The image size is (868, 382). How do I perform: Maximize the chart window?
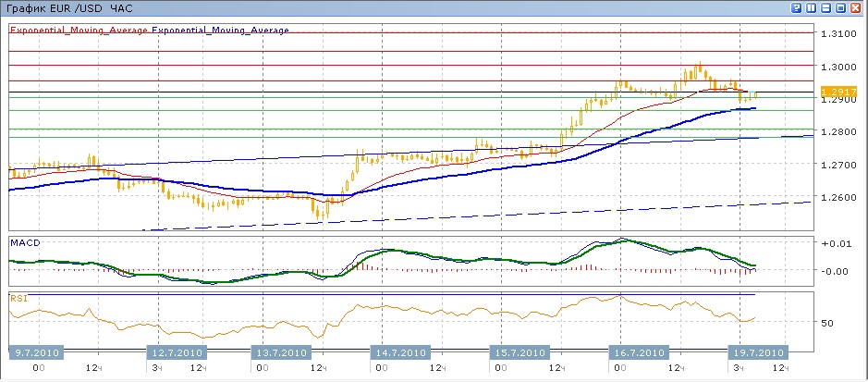click(x=840, y=7)
